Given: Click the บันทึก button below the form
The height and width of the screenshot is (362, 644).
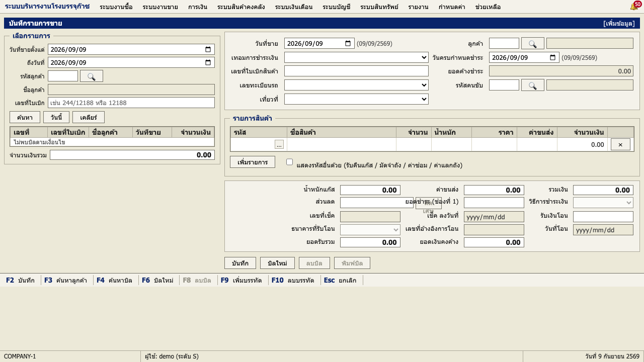Looking at the screenshot, I should (x=240, y=263).
